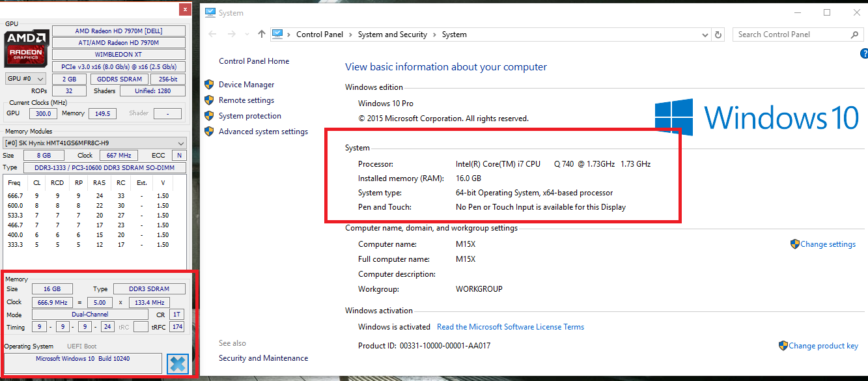Viewport: 868px width, 381px height.
Task: Click the M15X value beside Full computer name
Action: (466, 259)
